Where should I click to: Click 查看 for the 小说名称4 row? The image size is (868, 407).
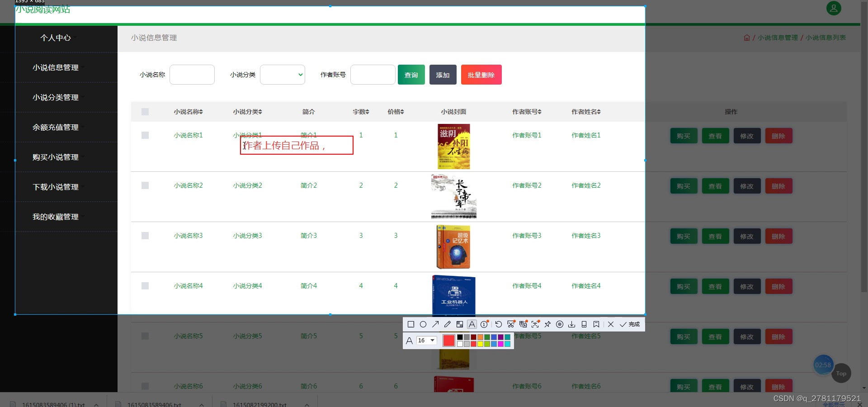(715, 286)
